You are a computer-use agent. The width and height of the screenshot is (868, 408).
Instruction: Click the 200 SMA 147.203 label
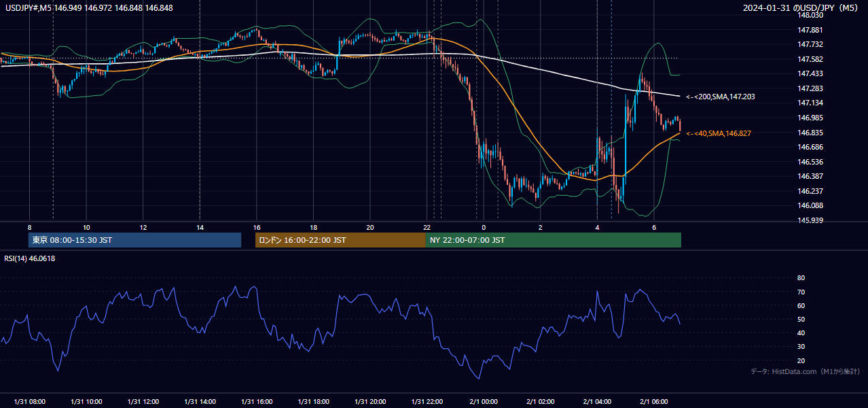click(x=720, y=97)
